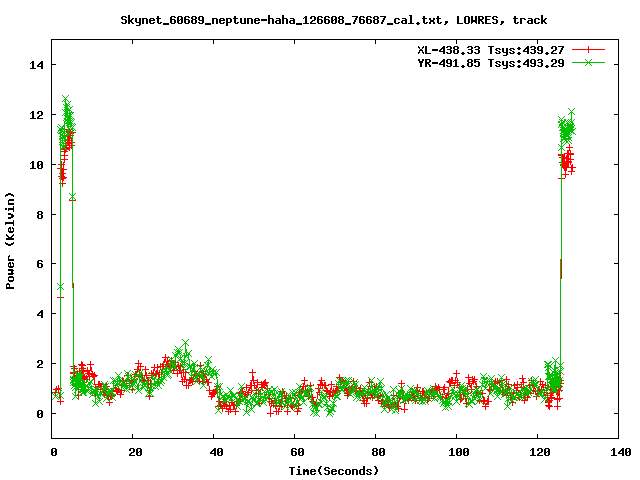The height and width of the screenshot is (480, 640).
Task: Click the plot title Skynet_60689_neptune-haha cal.txt
Action: point(333,20)
